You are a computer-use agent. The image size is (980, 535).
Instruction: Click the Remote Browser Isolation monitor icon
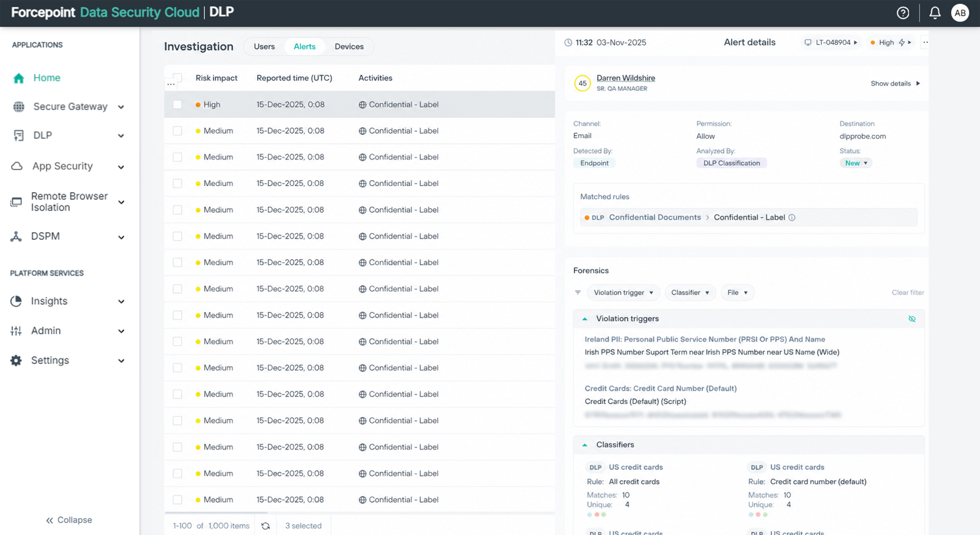[x=16, y=202]
